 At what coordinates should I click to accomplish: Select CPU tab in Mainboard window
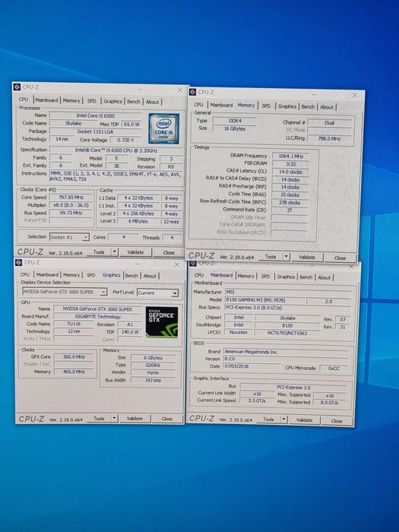click(199, 275)
